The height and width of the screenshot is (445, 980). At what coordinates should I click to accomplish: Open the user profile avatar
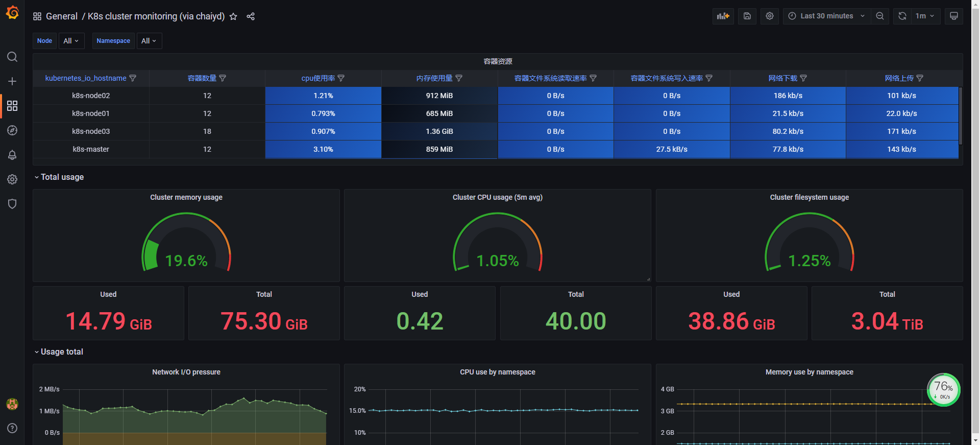click(12, 404)
